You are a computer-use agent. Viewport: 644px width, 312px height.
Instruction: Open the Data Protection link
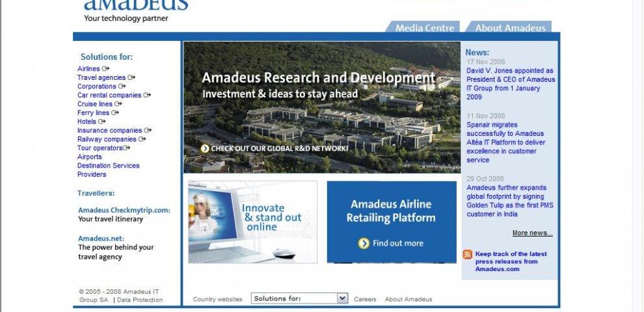pyautogui.click(x=140, y=300)
